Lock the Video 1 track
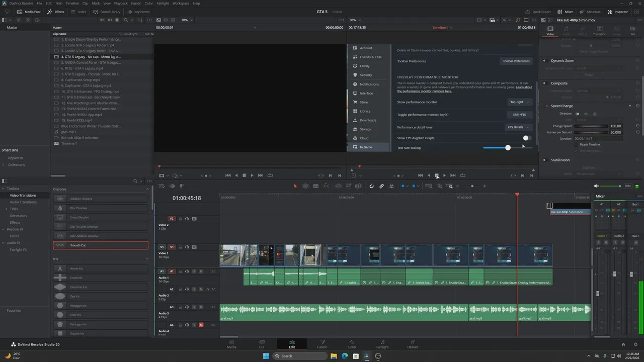This screenshot has width=644, height=362. [x=180, y=247]
